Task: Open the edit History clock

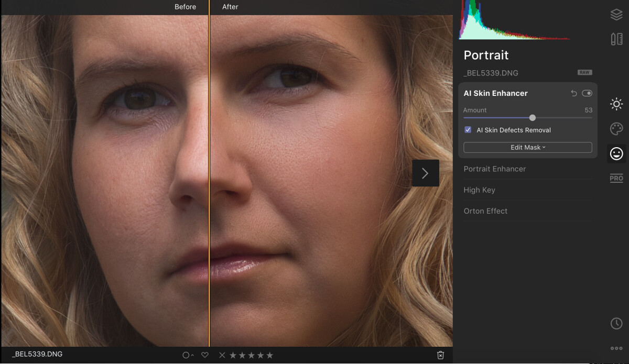Action: 616,324
